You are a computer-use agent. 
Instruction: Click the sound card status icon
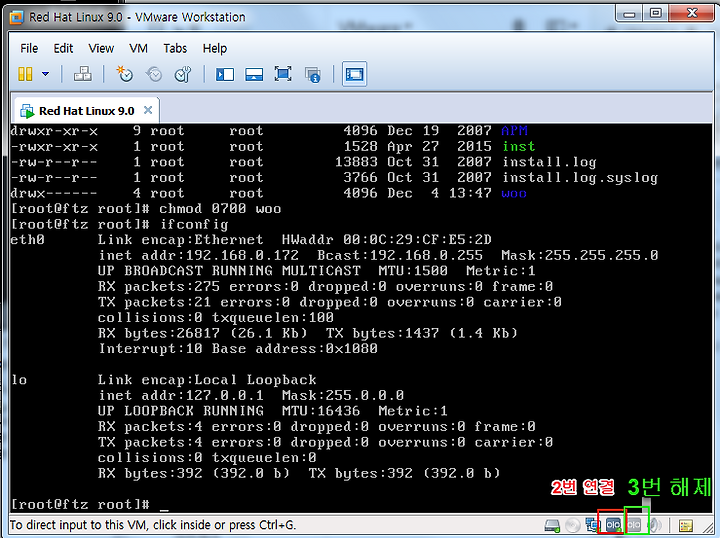[655, 525]
